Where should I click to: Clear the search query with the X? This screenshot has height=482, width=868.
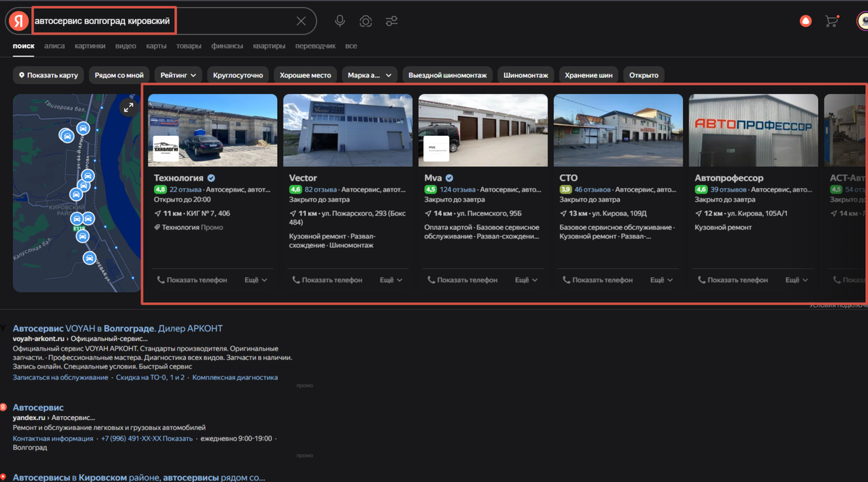(301, 22)
